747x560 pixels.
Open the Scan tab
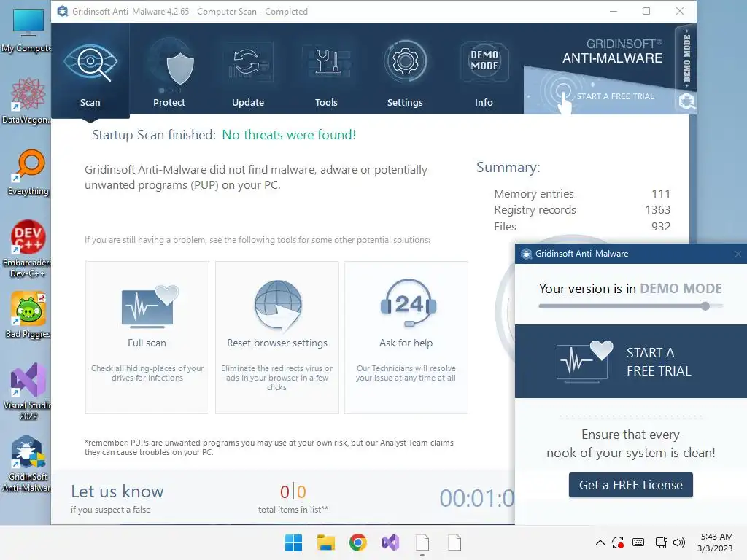[x=90, y=71]
